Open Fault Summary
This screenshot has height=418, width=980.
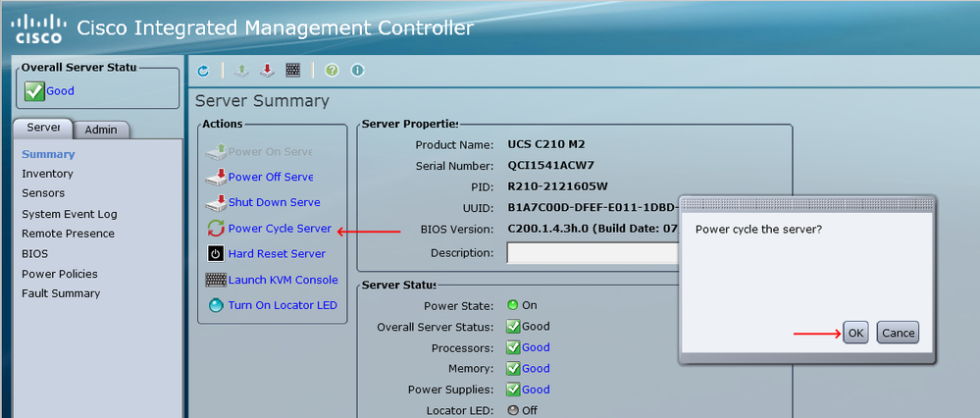click(61, 293)
